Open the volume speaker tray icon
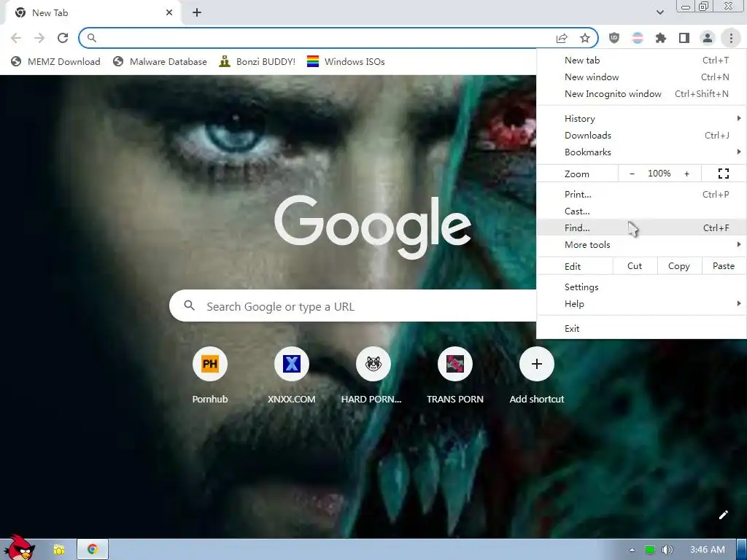This screenshot has width=747, height=560. [667, 550]
